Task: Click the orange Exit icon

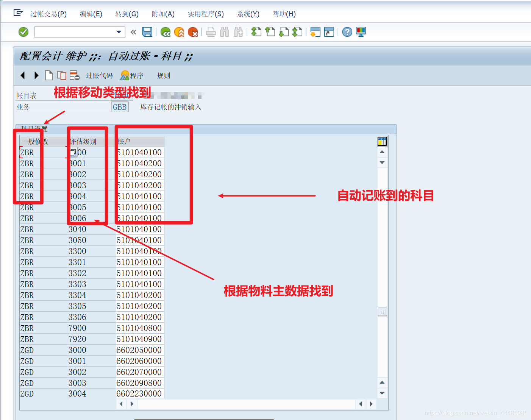Action: [x=179, y=32]
